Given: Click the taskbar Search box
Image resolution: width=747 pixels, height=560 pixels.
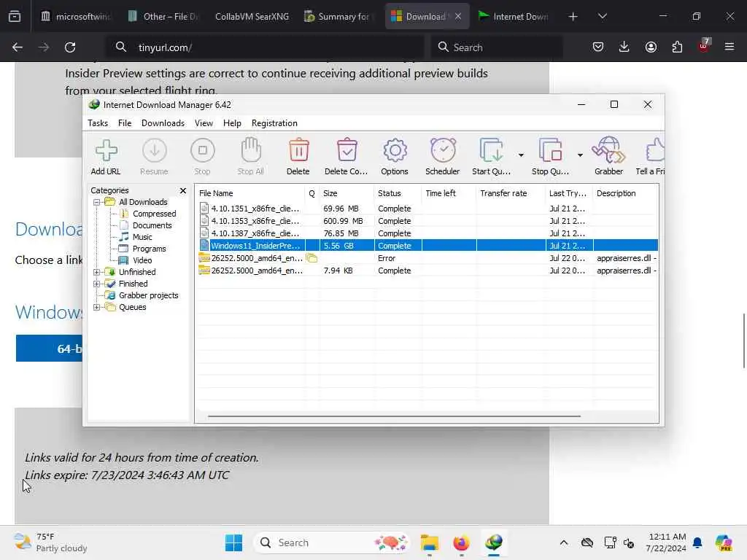Looking at the screenshot, I should pyautogui.click(x=333, y=542).
